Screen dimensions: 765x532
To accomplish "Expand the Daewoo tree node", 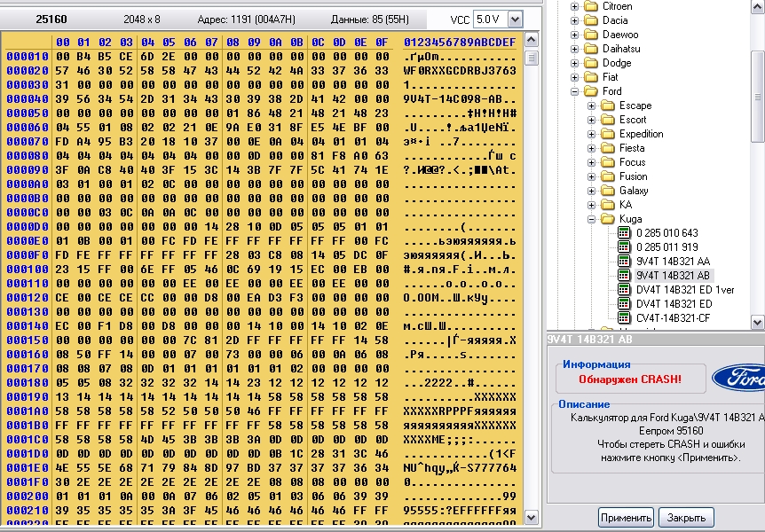I will tap(575, 35).
